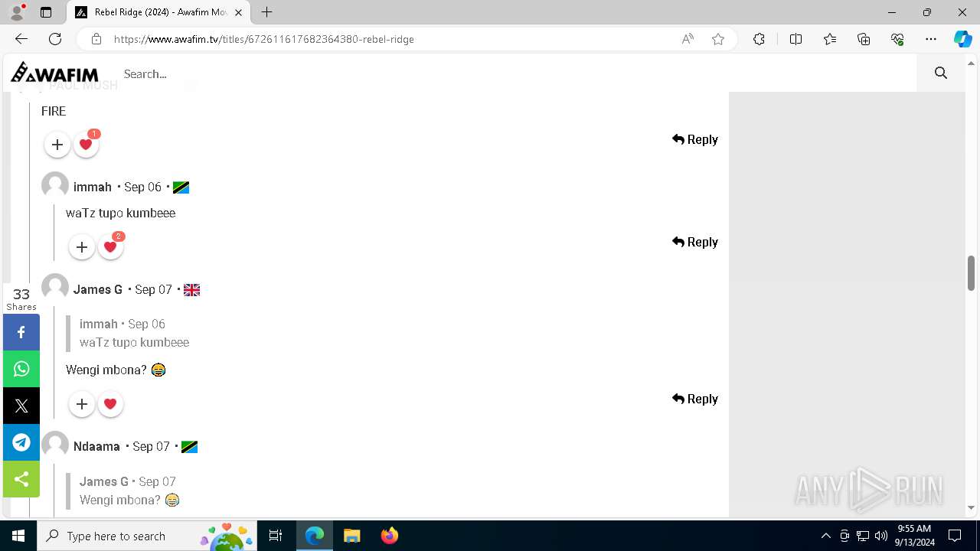Heart immah's waTz tupo kumbeee comment
Screen dimensions: 980x551
coord(110,247)
